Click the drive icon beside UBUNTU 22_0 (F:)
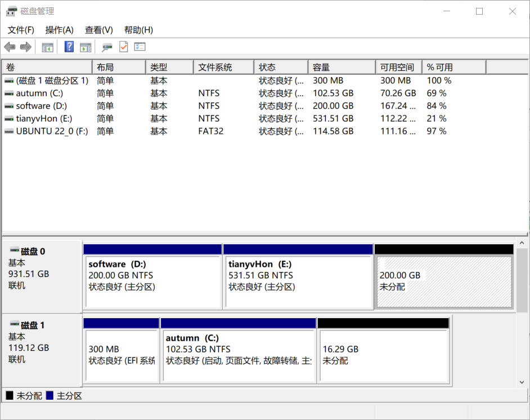The height and width of the screenshot is (420, 530). pos(9,131)
